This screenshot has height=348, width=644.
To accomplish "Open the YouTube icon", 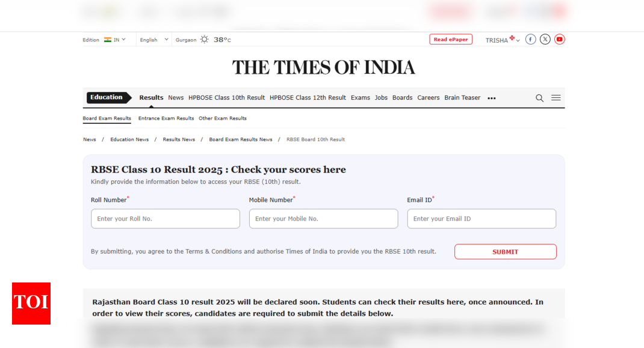I will click(559, 39).
